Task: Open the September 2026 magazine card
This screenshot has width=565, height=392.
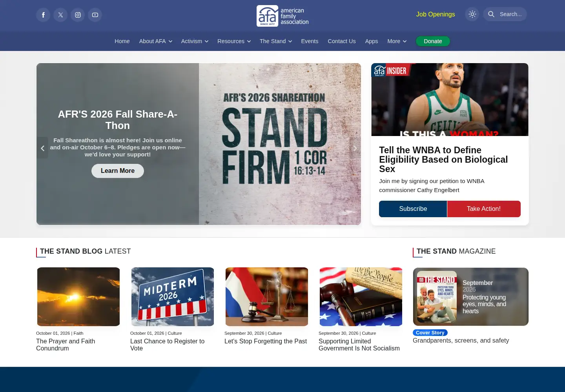Action: click(x=471, y=297)
